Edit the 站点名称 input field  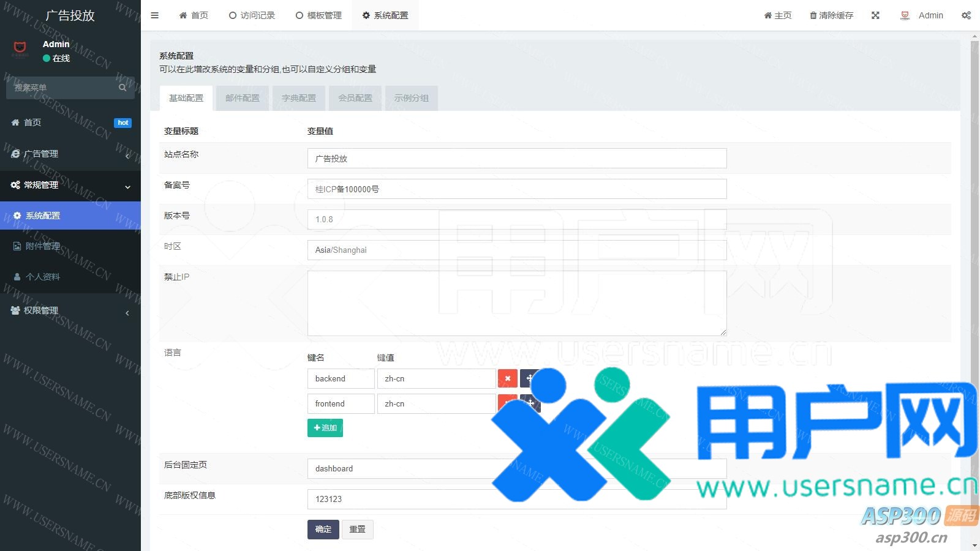click(x=517, y=158)
